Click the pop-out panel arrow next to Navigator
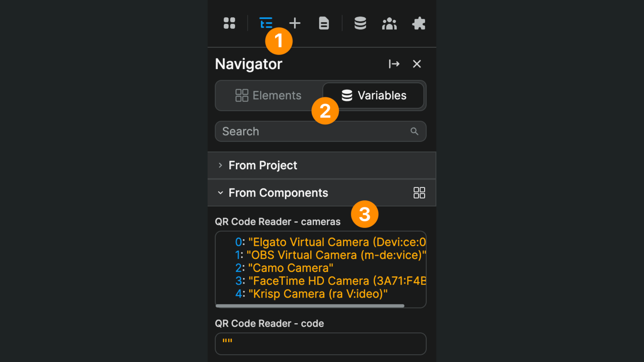644x362 pixels. [394, 64]
